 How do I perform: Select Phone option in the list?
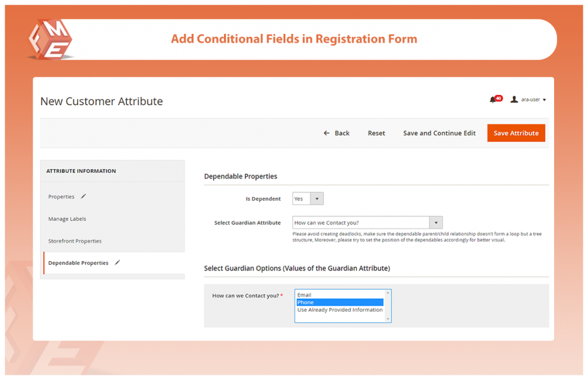340,303
